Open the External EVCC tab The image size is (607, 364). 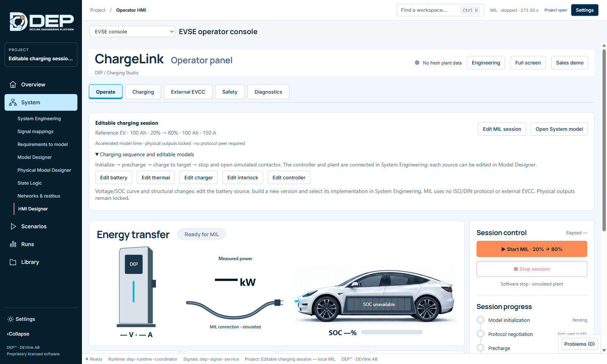point(188,92)
